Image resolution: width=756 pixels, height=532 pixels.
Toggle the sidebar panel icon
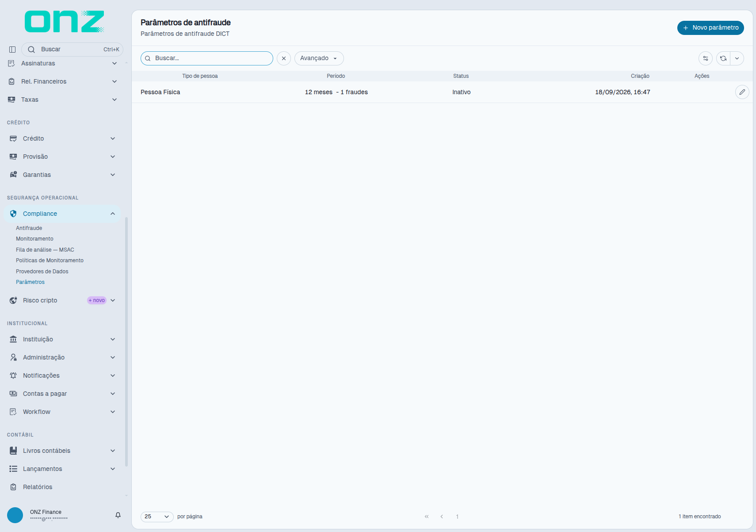point(12,50)
